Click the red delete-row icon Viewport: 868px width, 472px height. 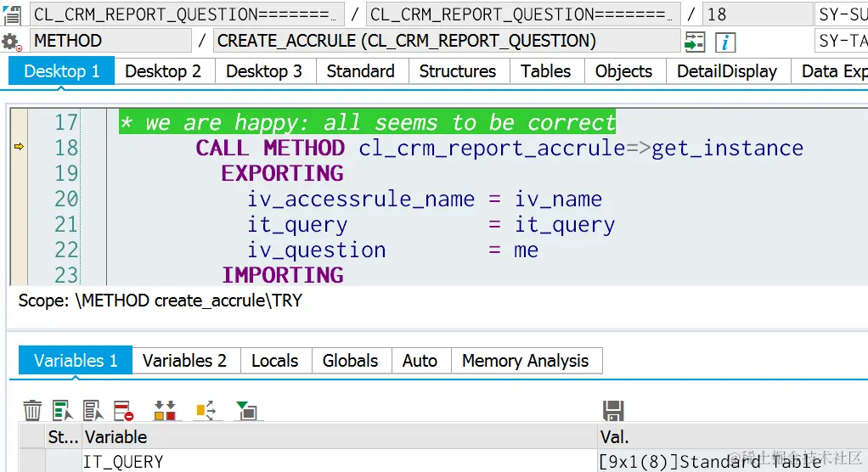click(x=123, y=411)
